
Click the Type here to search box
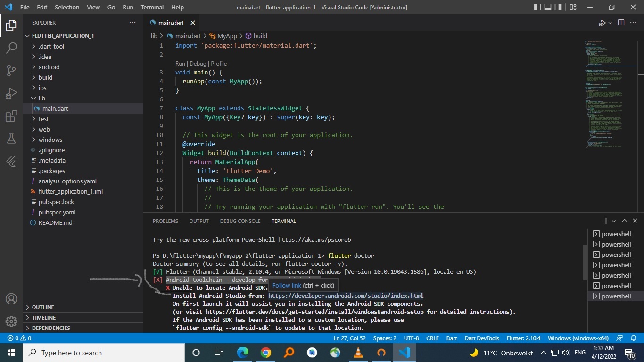click(x=104, y=353)
